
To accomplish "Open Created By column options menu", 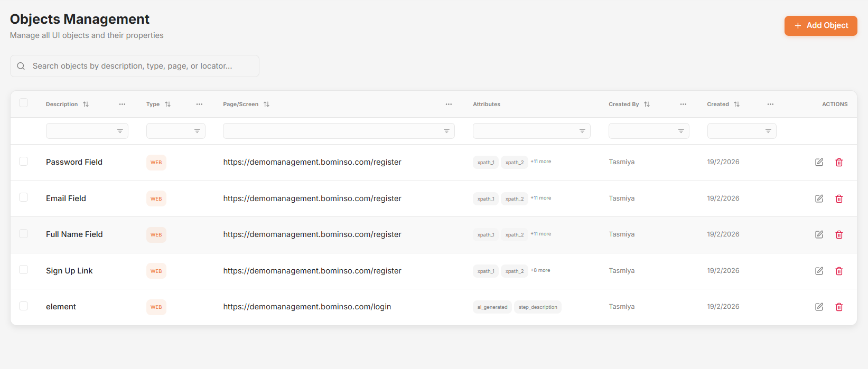I will (683, 105).
